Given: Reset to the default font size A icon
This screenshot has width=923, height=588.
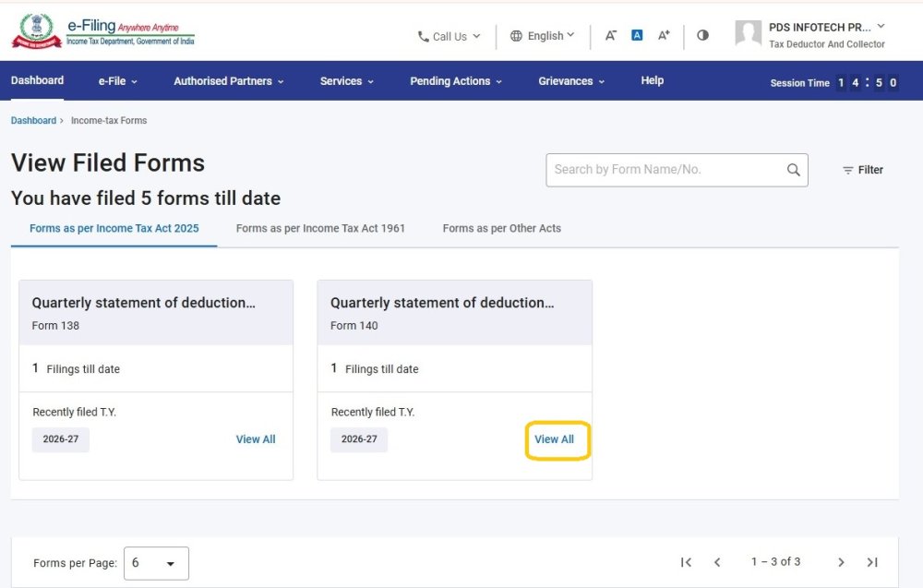Looking at the screenshot, I should [x=637, y=35].
